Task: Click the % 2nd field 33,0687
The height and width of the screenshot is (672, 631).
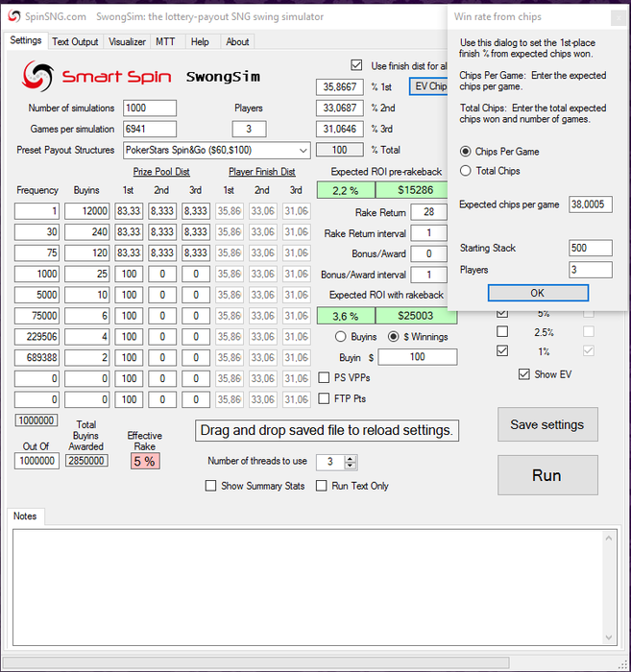Action: pos(340,108)
